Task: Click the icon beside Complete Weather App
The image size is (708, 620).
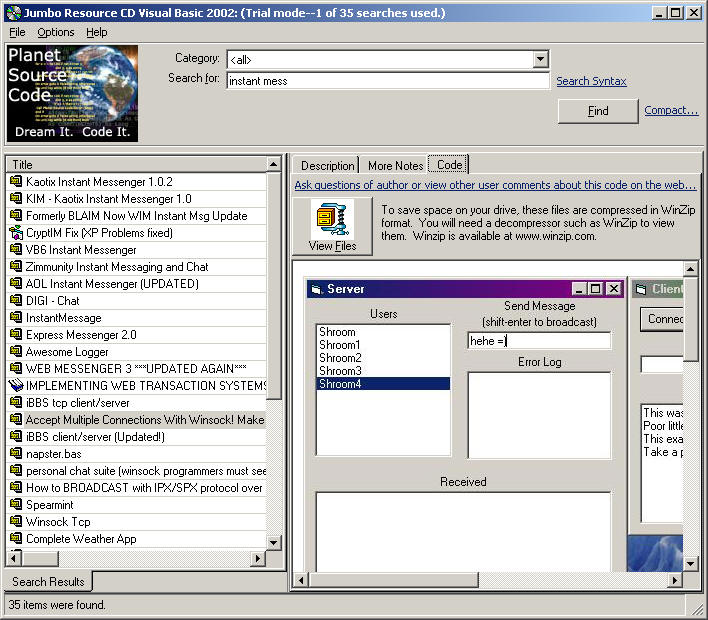Action: (x=16, y=539)
